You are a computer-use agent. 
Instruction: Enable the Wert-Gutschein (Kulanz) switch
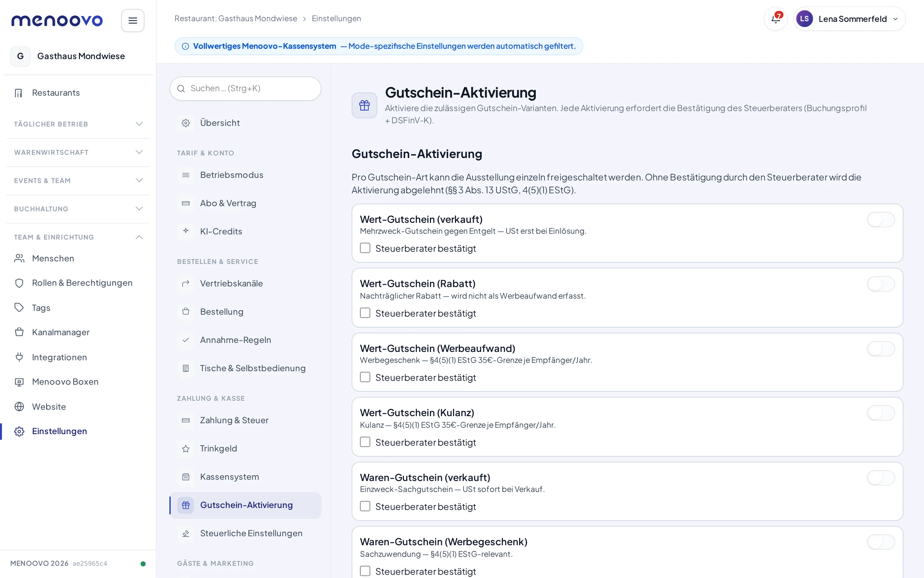[x=880, y=413]
